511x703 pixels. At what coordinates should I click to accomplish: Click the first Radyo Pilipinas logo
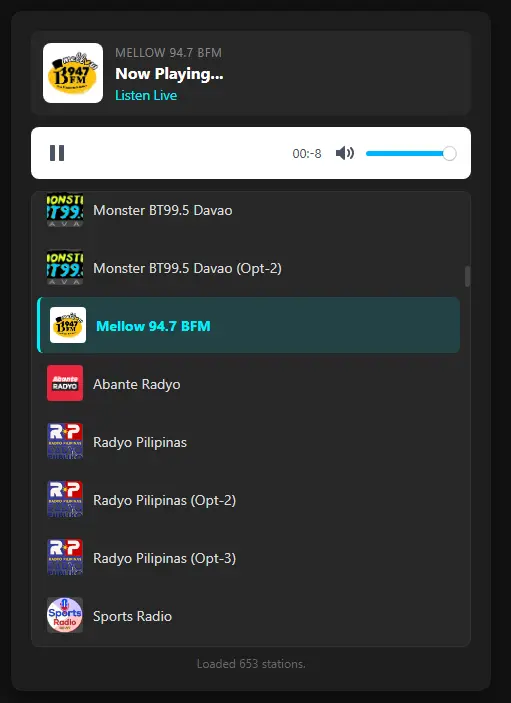pos(65,441)
